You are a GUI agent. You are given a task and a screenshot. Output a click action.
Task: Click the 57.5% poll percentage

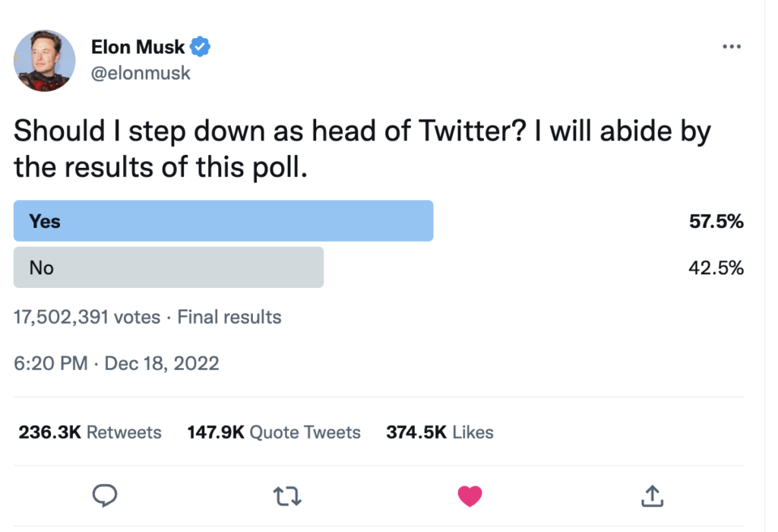click(x=716, y=222)
